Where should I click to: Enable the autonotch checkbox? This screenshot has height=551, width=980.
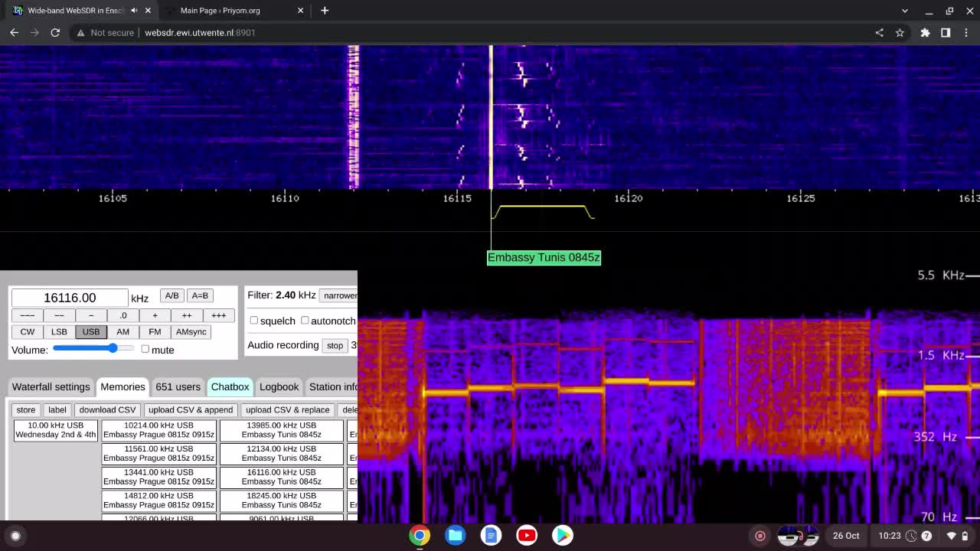pos(305,321)
